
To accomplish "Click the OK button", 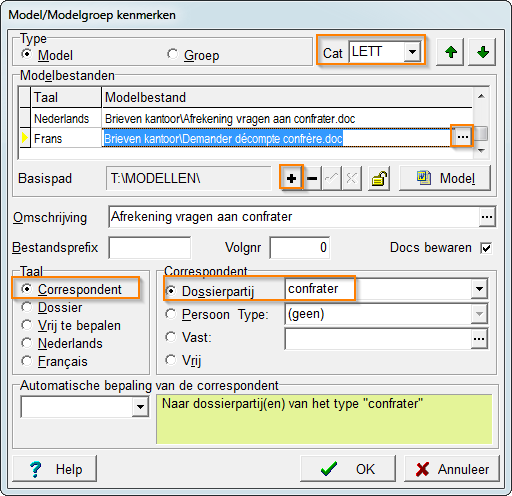I will 348,469.
